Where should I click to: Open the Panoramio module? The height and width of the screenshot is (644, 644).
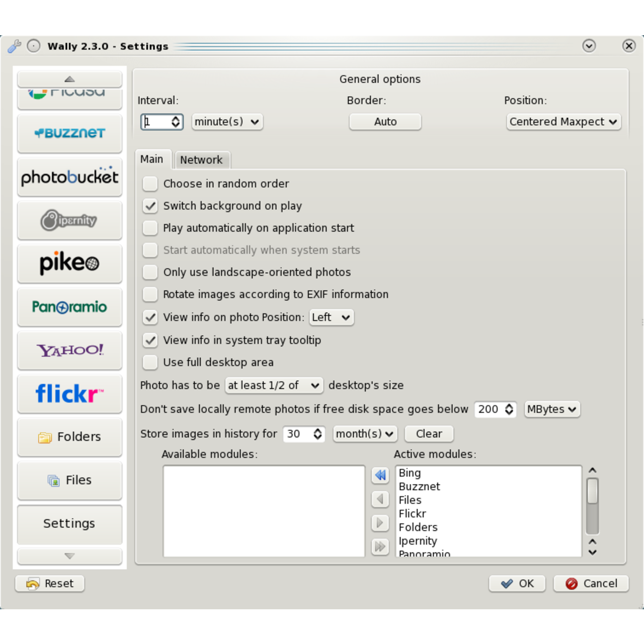pos(69,307)
